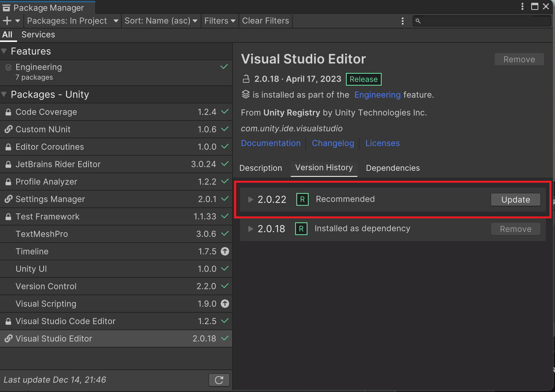Refresh the package list
555x392 pixels.
(219, 380)
